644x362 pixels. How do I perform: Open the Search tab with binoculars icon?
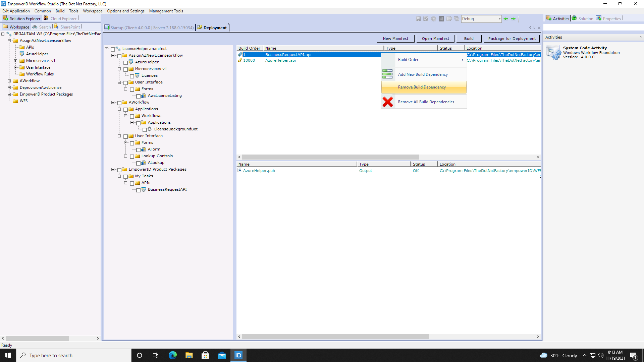(x=42, y=26)
